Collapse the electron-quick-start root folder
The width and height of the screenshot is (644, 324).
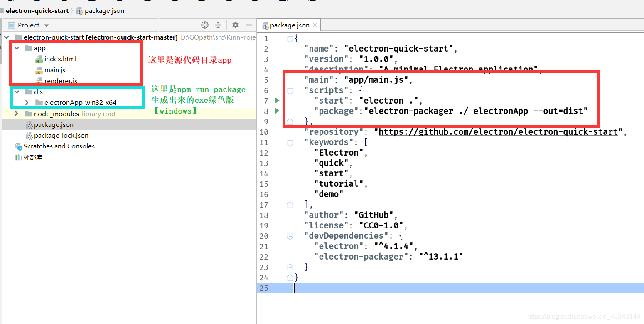point(6,37)
